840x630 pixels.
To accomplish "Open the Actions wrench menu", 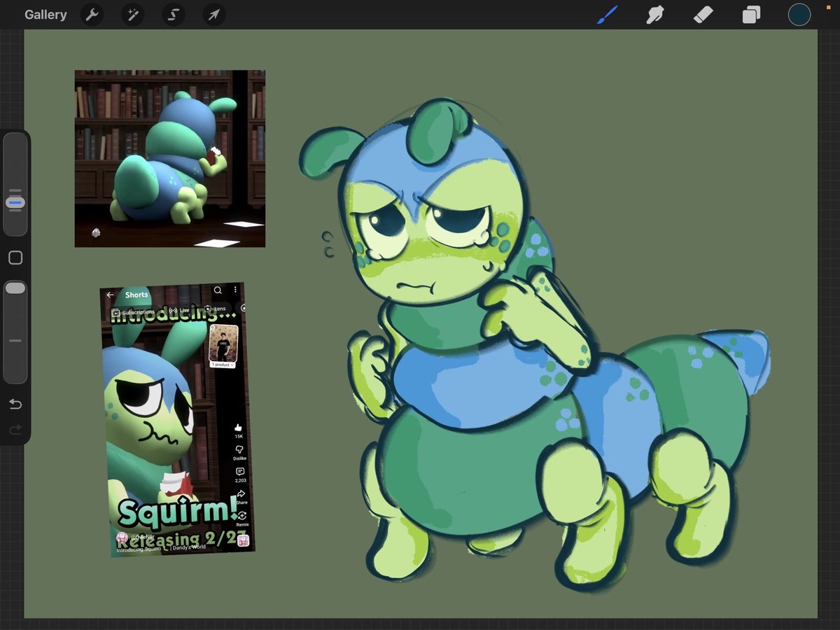I will (92, 15).
